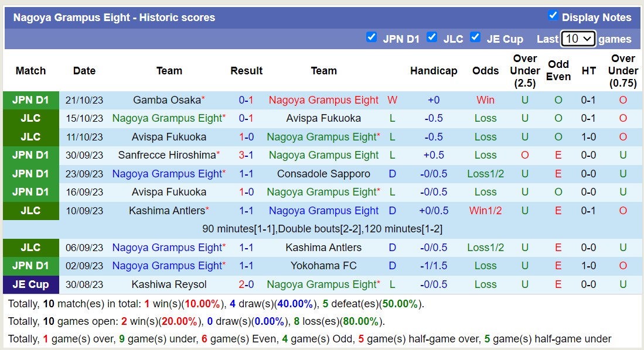Disable the JE Cup filter checkbox
The height and width of the screenshot is (350, 644).
tap(475, 37)
